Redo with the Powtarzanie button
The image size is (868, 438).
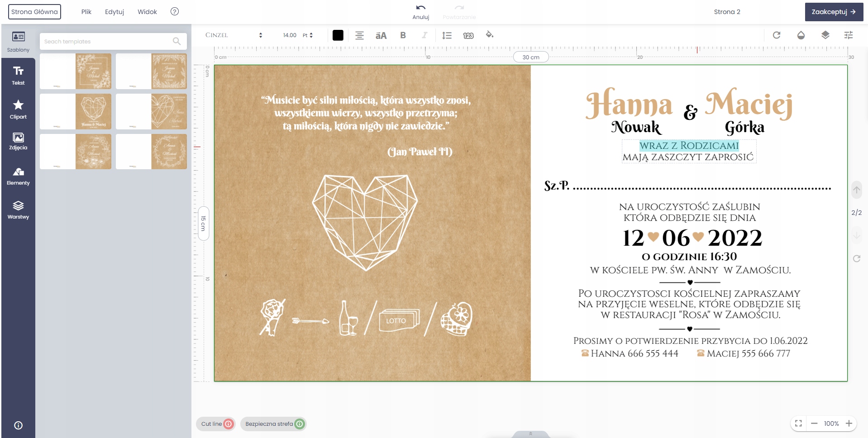459,12
